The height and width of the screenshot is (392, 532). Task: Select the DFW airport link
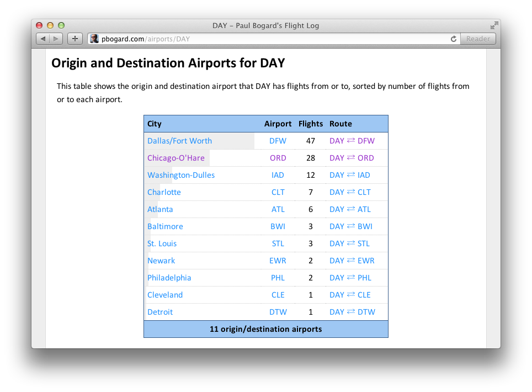(278, 141)
